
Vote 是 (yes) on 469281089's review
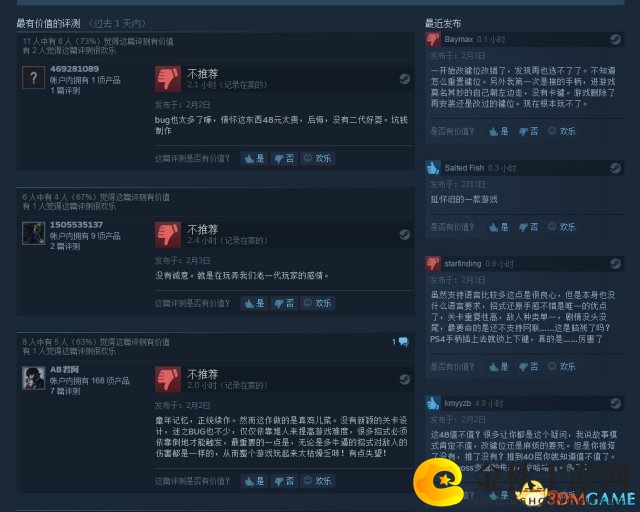[x=254, y=158]
